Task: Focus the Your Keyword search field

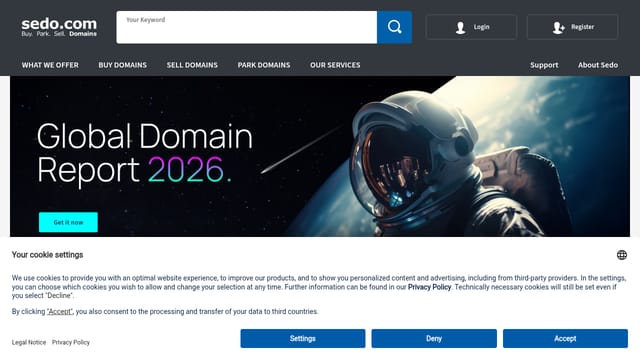Action: coord(247,27)
